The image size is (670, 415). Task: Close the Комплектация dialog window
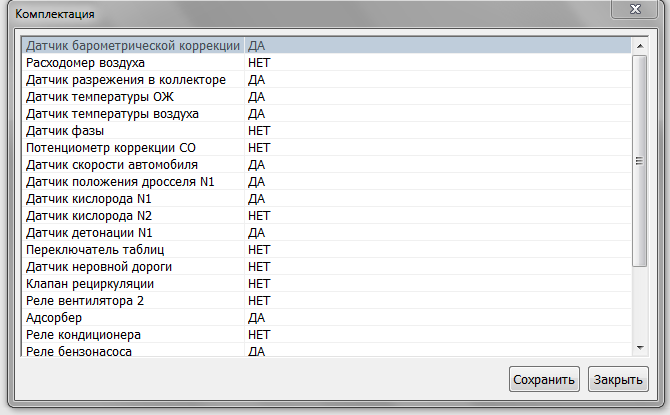(x=636, y=9)
